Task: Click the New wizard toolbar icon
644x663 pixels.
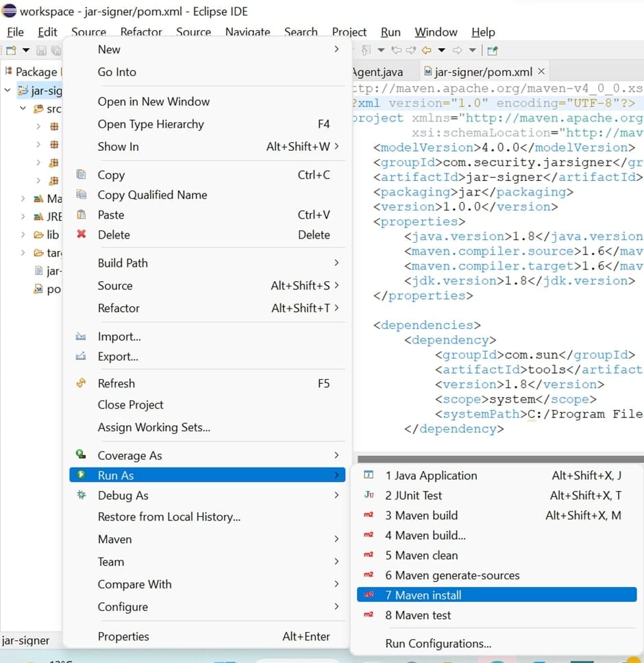Action: point(11,51)
